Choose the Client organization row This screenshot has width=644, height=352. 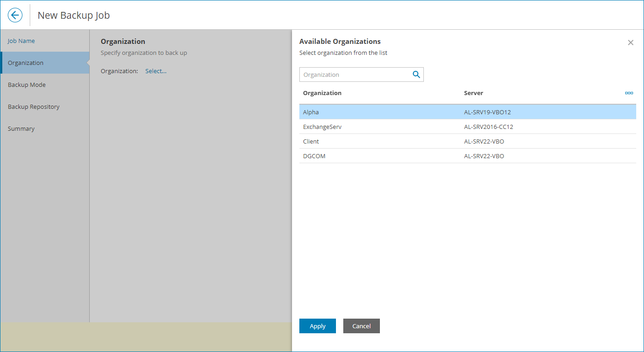[311, 141]
